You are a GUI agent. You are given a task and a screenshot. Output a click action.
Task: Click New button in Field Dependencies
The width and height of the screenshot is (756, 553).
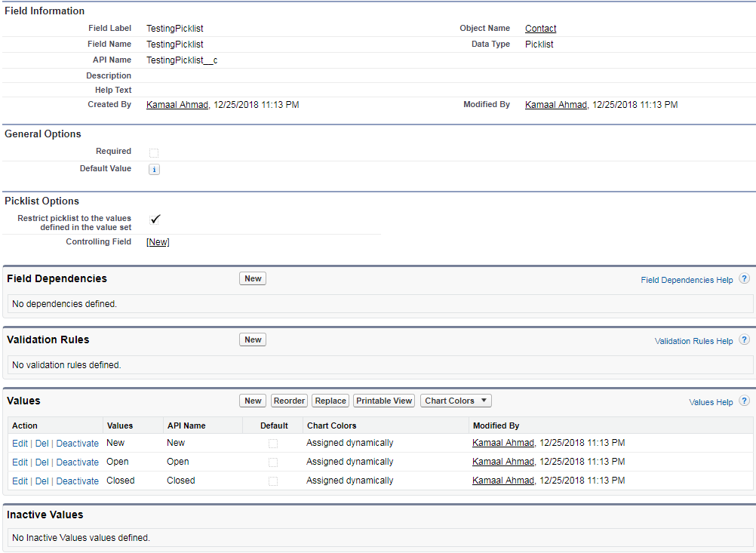253,278
